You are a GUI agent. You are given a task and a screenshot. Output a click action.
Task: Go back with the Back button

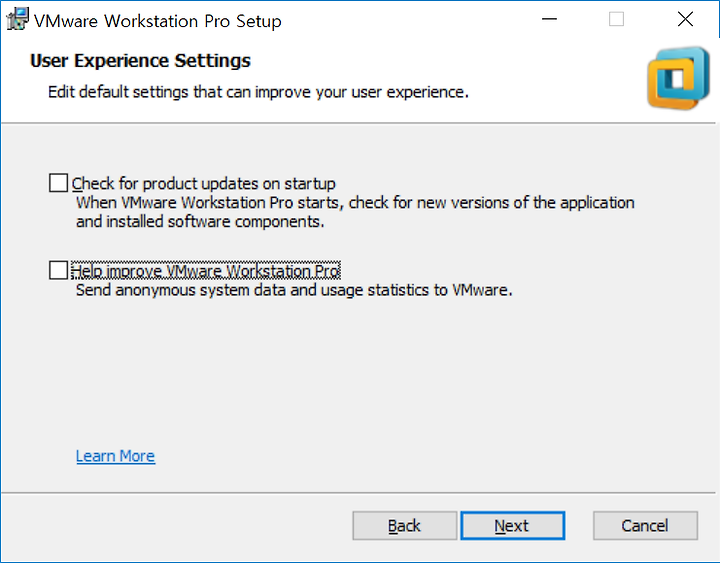coord(405,525)
